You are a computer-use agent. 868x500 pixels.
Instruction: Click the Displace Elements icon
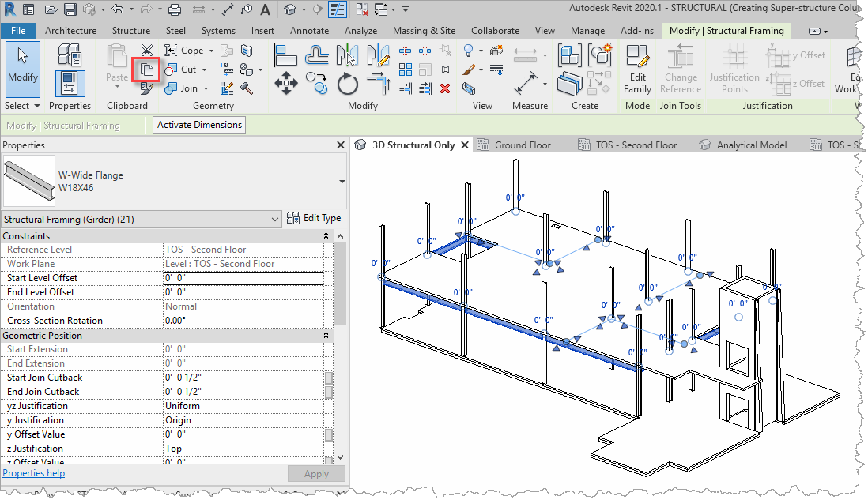point(496,51)
